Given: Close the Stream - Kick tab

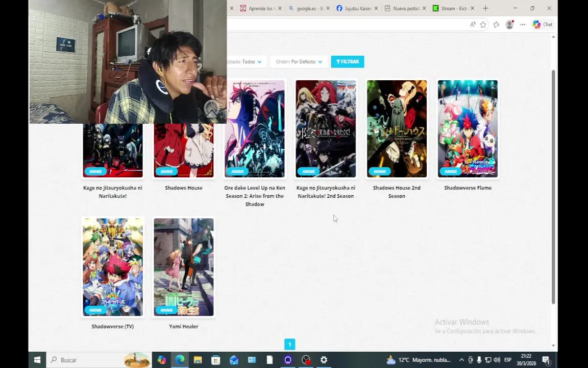Looking at the screenshot, I should pyautogui.click(x=473, y=8).
